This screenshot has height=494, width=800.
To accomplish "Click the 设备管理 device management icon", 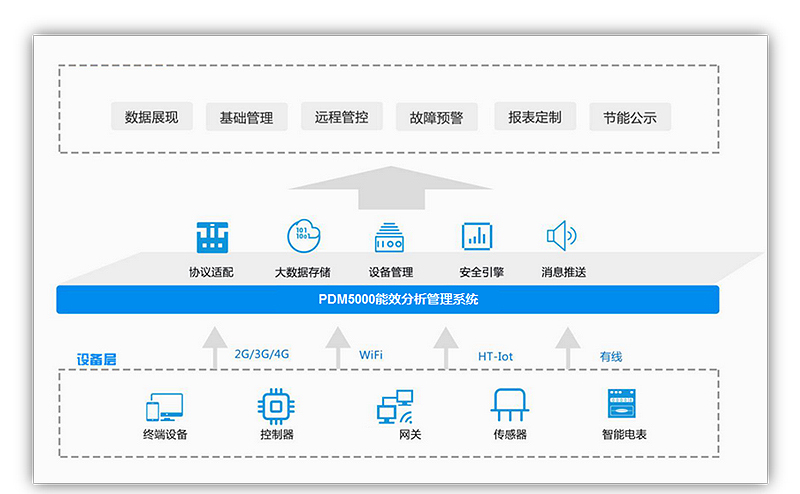I will point(390,237).
